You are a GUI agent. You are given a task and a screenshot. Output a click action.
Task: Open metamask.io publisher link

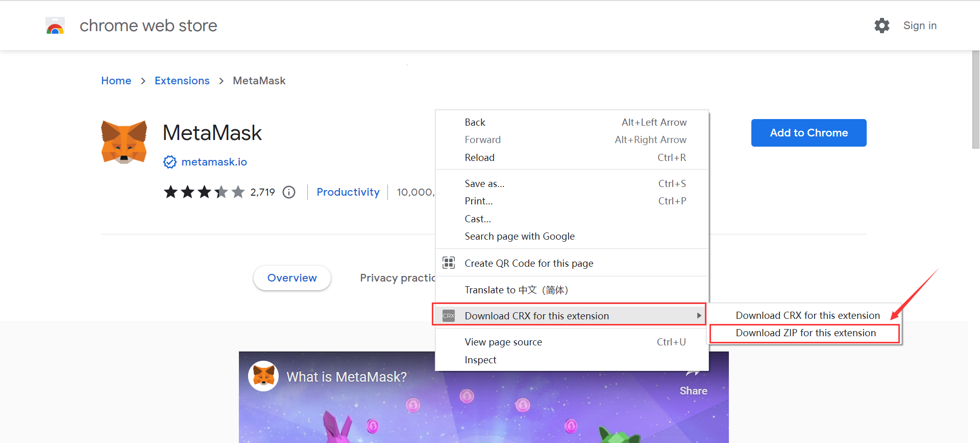click(x=214, y=162)
